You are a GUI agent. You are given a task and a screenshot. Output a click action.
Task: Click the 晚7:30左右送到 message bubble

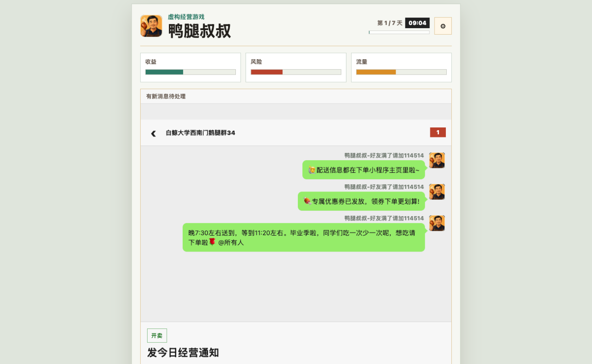click(304, 237)
